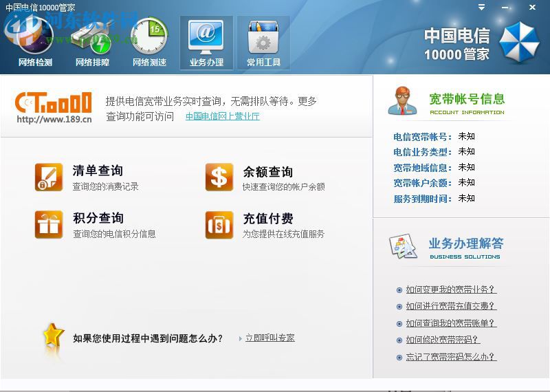Open the 网络排障 troubleshooting icon
The height and width of the screenshot is (392, 550).
click(92, 39)
